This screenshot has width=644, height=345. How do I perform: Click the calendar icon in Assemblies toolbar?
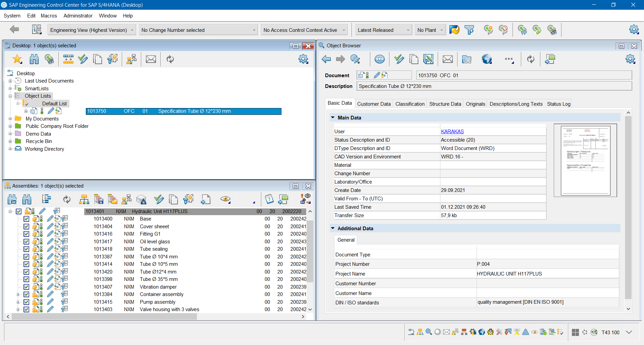coord(269,199)
